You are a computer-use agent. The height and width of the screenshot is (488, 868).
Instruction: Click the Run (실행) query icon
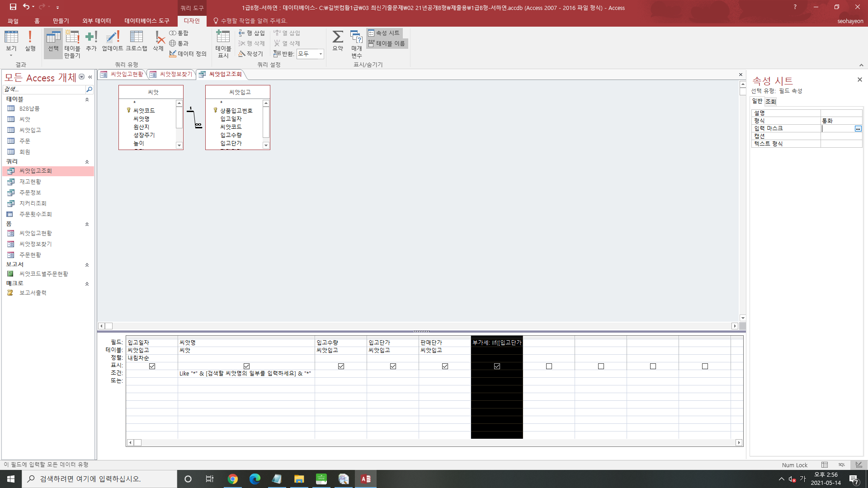tap(30, 41)
